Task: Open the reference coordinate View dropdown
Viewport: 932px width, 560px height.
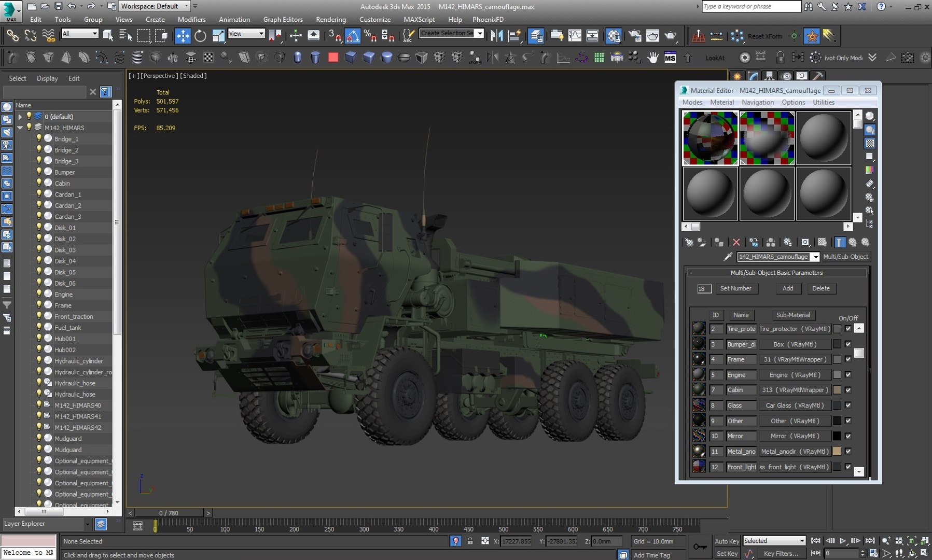Action: pyautogui.click(x=246, y=34)
